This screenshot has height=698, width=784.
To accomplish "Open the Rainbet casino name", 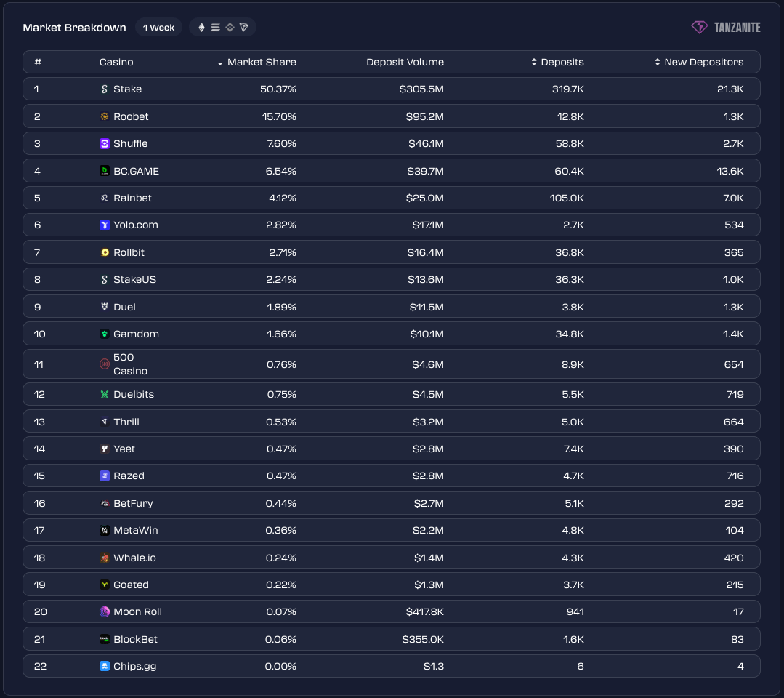I will click(x=132, y=198).
